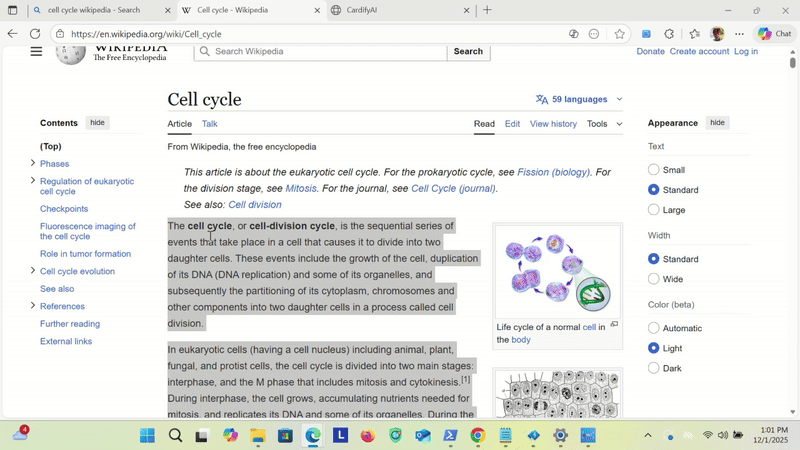Open the Copilot Chat button
The height and width of the screenshot is (450, 800).
[774, 34]
